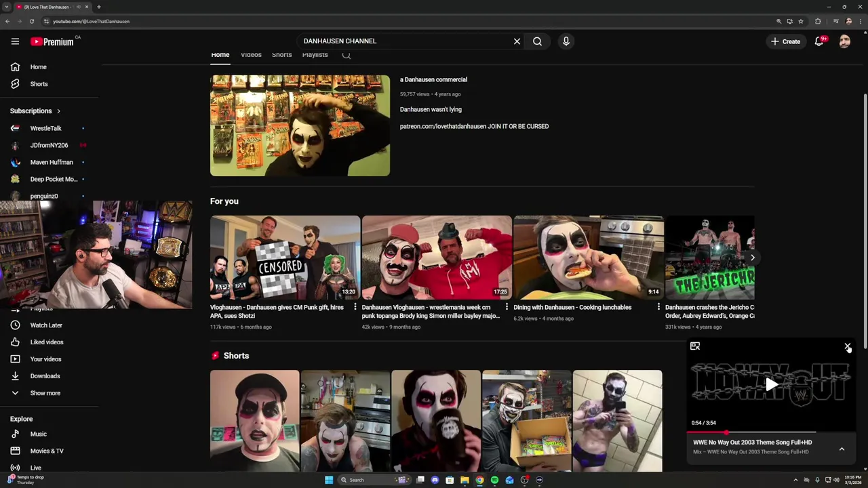Viewport: 868px width, 488px height.
Task: Search within channel using magnifier icon
Action: 347,56
